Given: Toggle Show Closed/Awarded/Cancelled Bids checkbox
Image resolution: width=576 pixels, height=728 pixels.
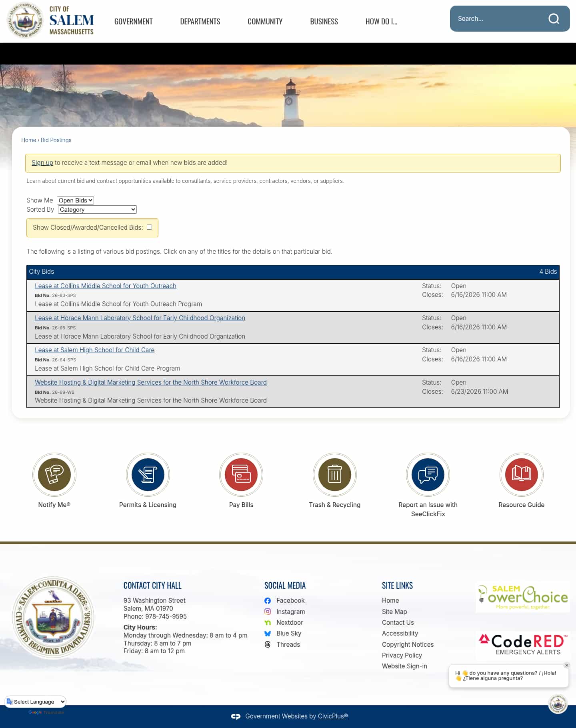Looking at the screenshot, I should (150, 227).
